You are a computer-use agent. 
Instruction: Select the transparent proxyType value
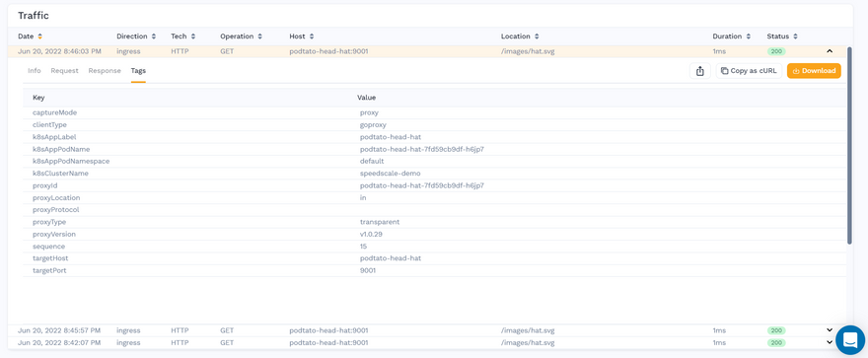click(380, 222)
